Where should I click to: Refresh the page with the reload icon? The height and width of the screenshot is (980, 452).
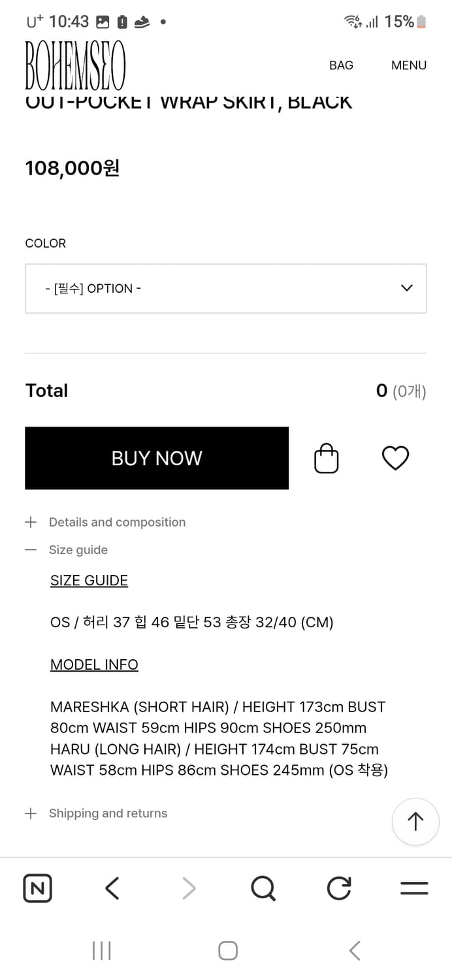click(338, 888)
